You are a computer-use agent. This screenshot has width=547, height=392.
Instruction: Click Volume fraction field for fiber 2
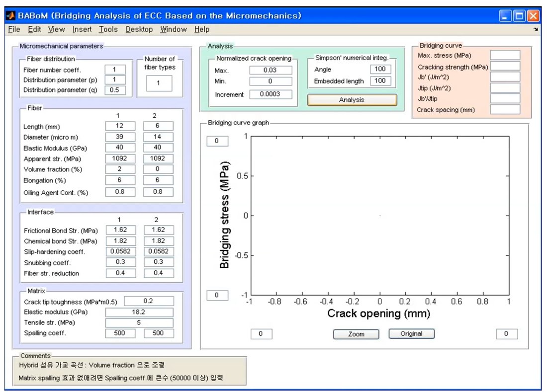tap(158, 169)
